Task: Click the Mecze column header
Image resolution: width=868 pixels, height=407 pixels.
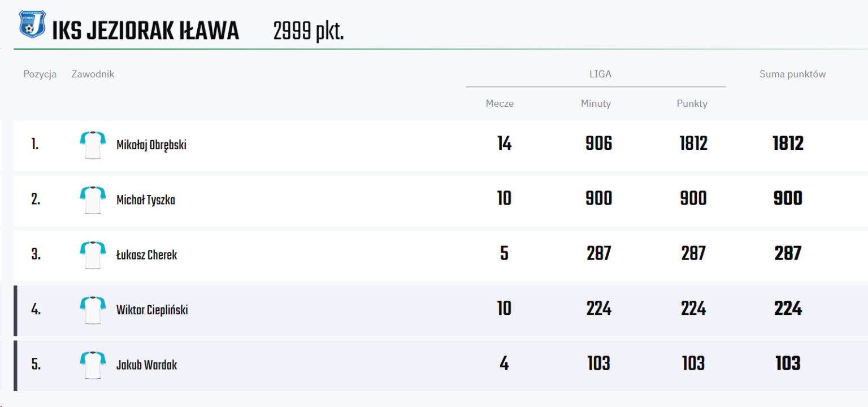Action: [500, 103]
